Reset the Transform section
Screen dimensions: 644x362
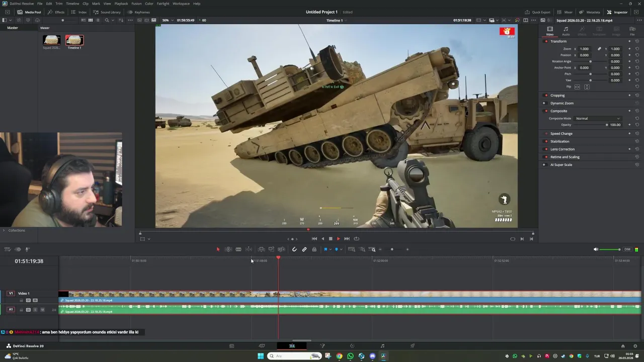(x=637, y=41)
